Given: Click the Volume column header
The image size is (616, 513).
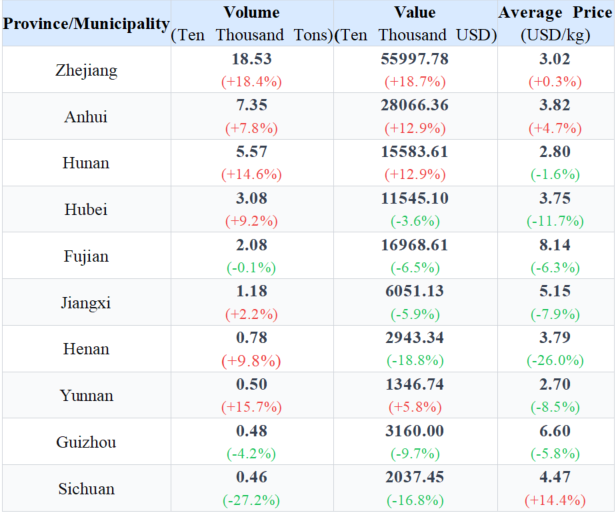Looking at the screenshot, I should click(x=251, y=13).
